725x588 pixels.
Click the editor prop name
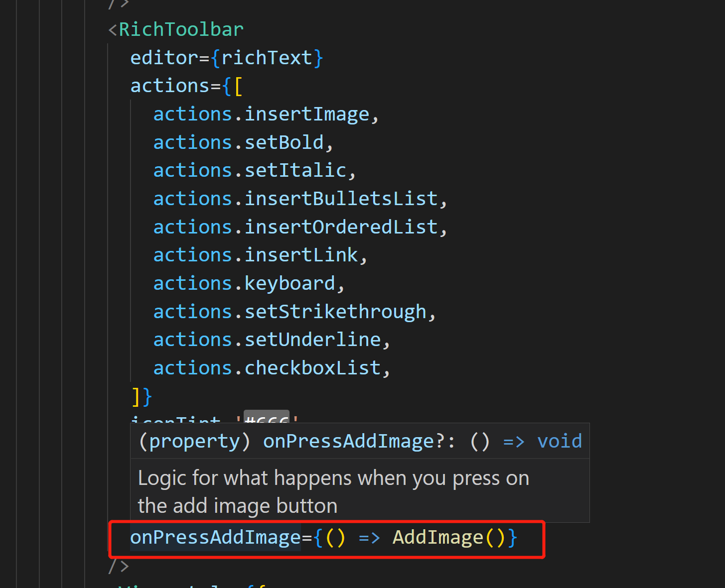(x=164, y=58)
